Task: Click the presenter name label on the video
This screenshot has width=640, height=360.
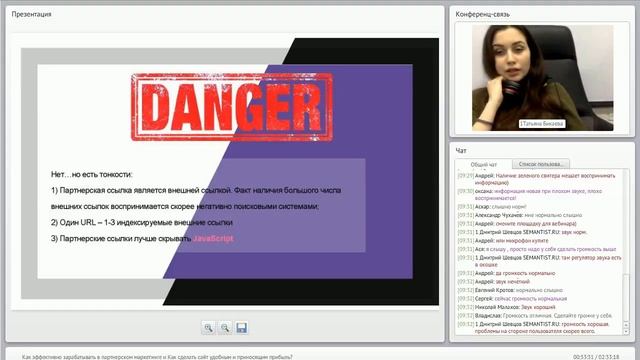Action: coord(542,123)
